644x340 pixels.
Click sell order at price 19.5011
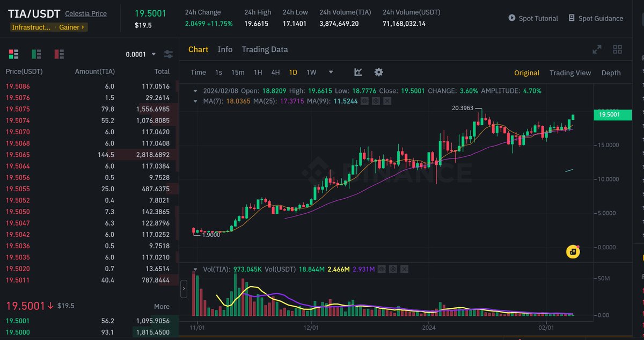pos(90,280)
